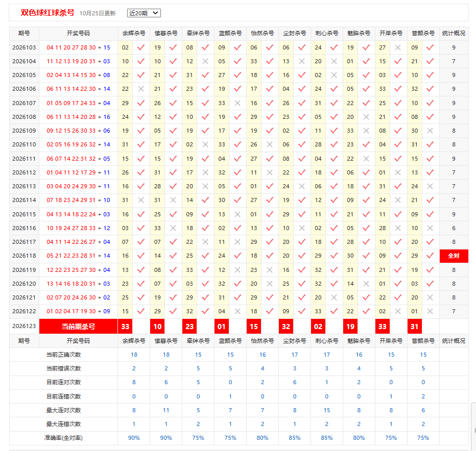Image resolution: width=476 pixels, height=451 pixels.
Task: Click the value 8 in 目前连对次数 row
Action: point(134,382)
